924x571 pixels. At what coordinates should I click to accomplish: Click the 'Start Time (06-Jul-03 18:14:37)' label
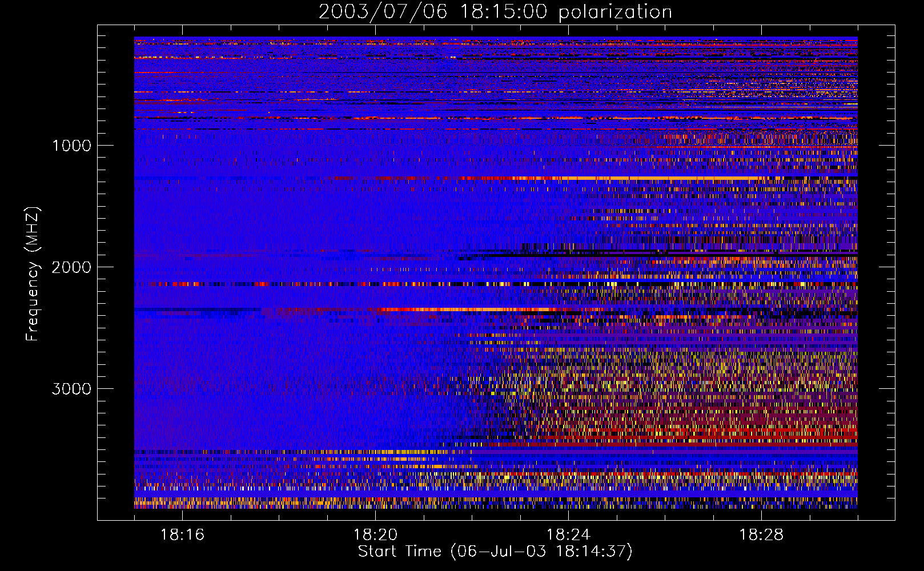coord(495,552)
